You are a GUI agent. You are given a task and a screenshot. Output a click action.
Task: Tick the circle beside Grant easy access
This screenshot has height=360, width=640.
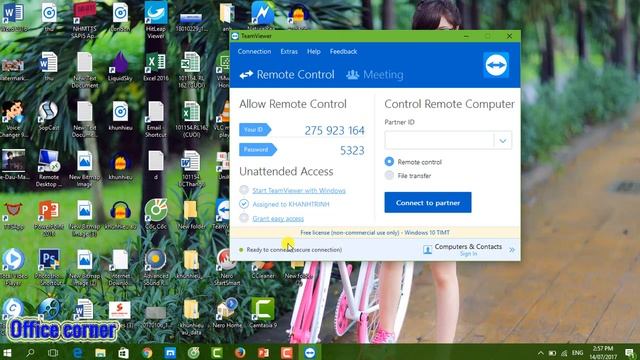coord(244,218)
